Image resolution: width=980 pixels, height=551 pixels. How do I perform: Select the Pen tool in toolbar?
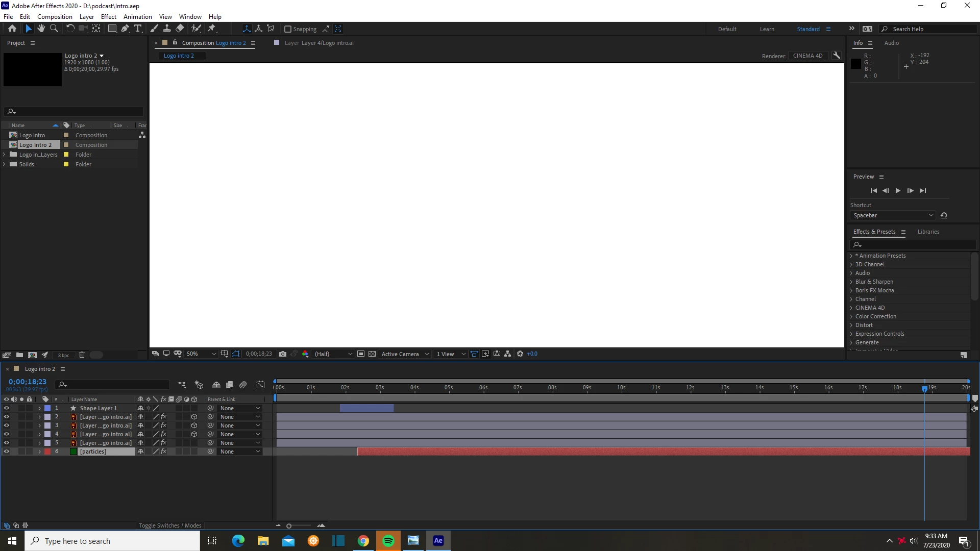coord(125,29)
